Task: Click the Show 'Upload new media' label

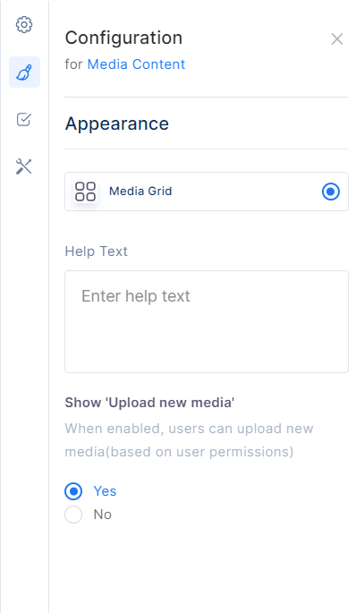Action: [x=149, y=403]
